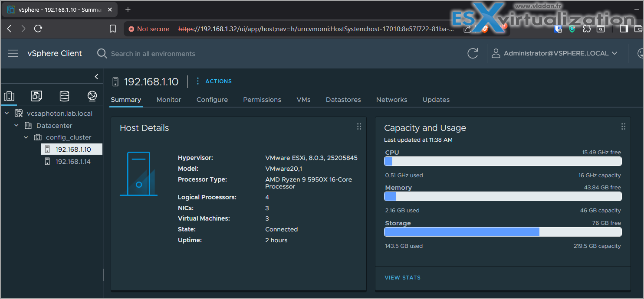Image resolution: width=644 pixels, height=299 pixels.
Task: Switch to the Configure tab
Action: [x=212, y=100]
